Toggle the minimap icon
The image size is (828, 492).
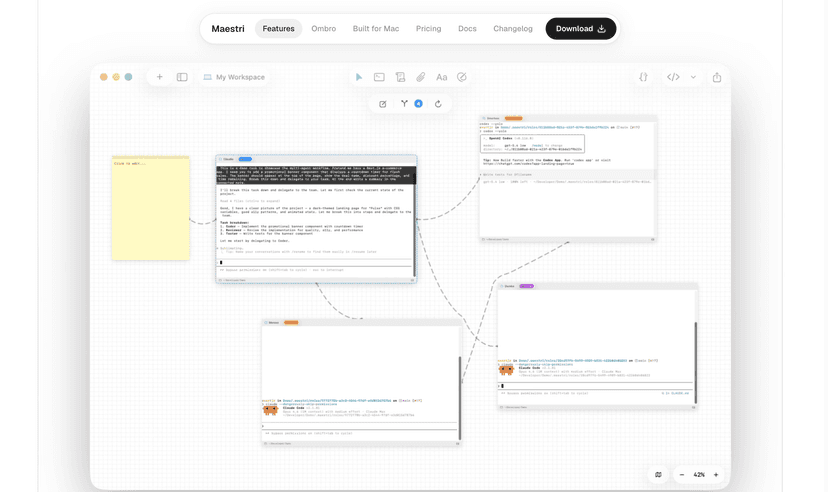658,475
